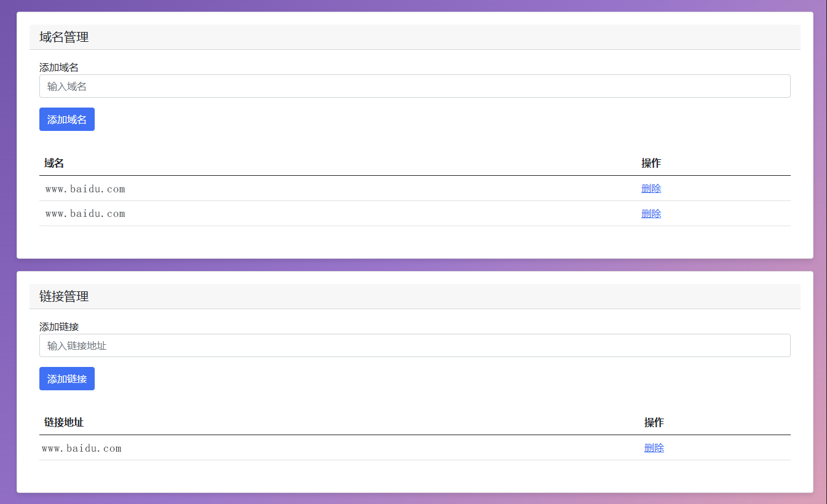Focus the 输入链接地址 input box
This screenshot has height=504, width=827.
414,345
